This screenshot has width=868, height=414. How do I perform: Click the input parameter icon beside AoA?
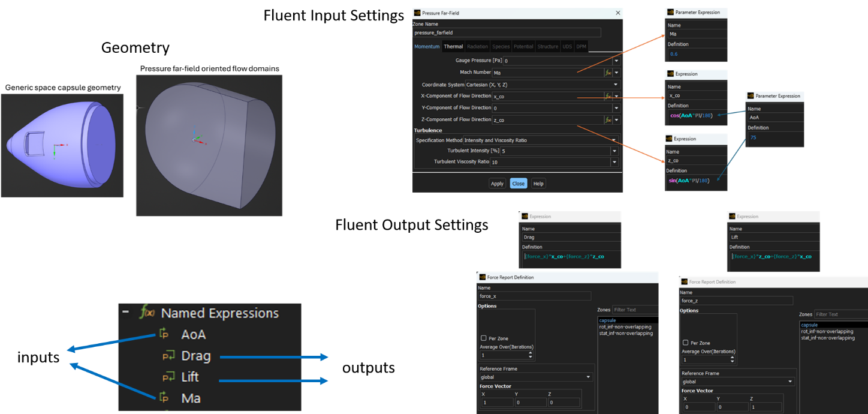(165, 334)
